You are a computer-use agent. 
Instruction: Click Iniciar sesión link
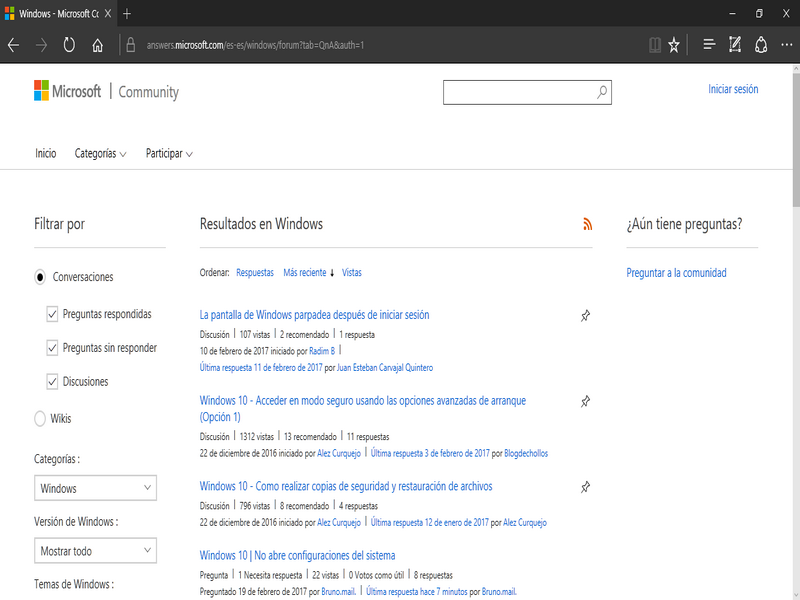pyautogui.click(x=733, y=89)
